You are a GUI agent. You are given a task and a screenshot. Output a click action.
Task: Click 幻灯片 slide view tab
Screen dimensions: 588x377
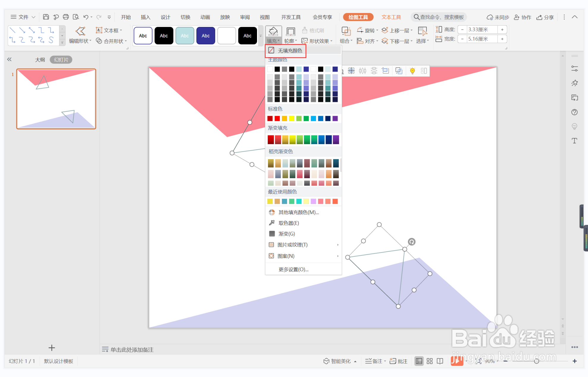(x=61, y=59)
